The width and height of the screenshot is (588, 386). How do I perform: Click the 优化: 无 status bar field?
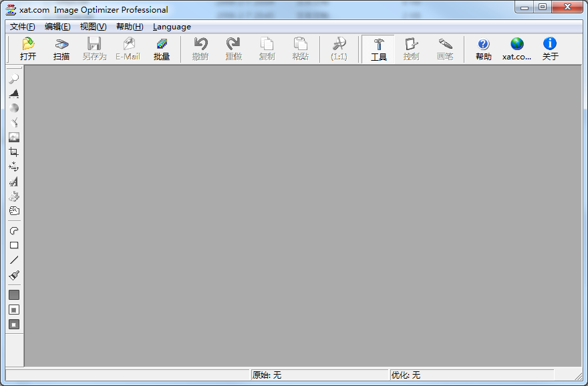(472, 375)
